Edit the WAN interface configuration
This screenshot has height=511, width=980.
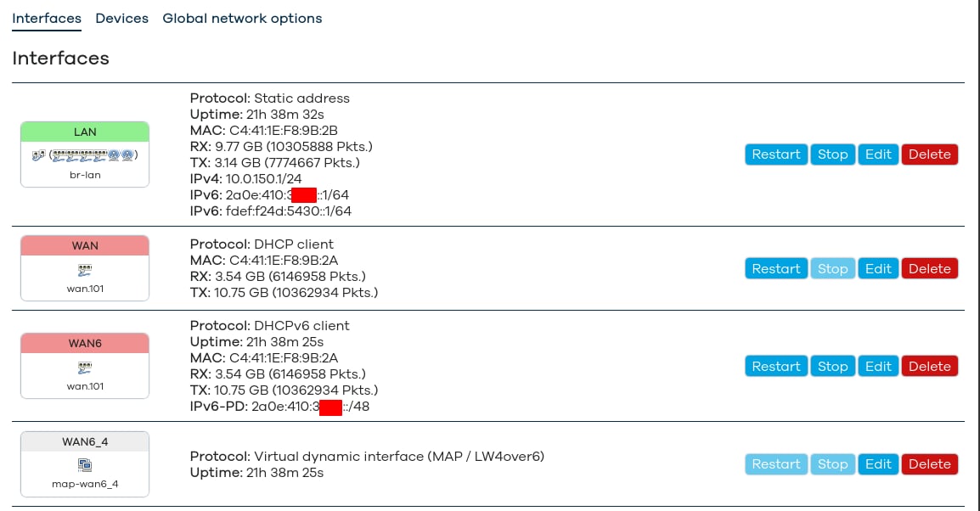tap(877, 269)
